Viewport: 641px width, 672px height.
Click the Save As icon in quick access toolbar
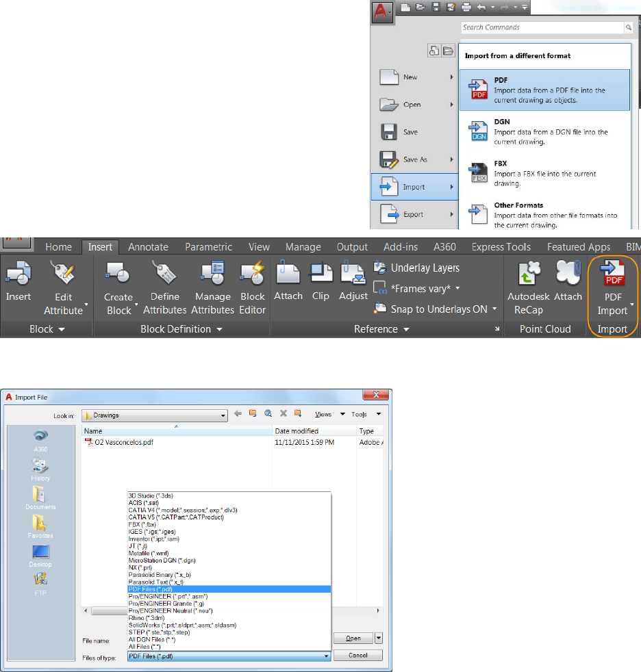[451, 8]
